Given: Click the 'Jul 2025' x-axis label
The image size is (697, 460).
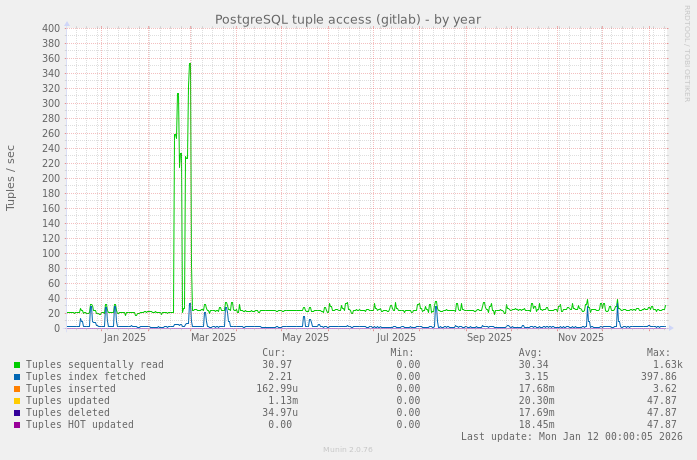Looking at the screenshot, I should [x=396, y=338].
